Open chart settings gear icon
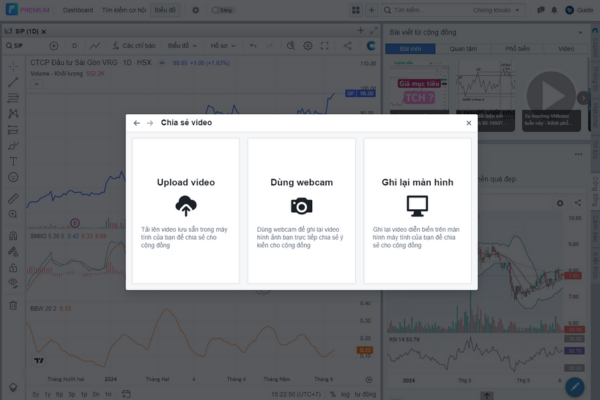The width and height of the screenshot is (600, 400). point(308,46)
